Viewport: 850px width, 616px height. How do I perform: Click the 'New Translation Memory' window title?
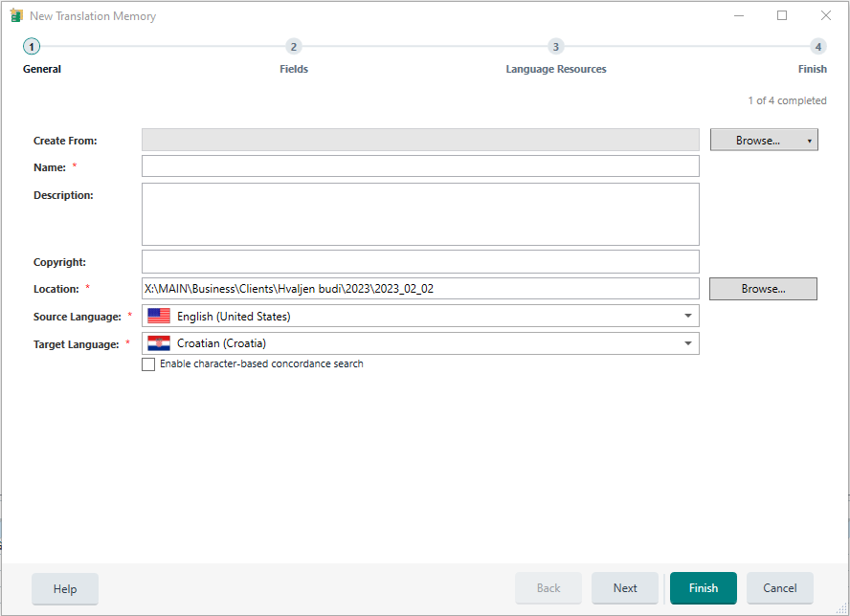click(93, 16)
